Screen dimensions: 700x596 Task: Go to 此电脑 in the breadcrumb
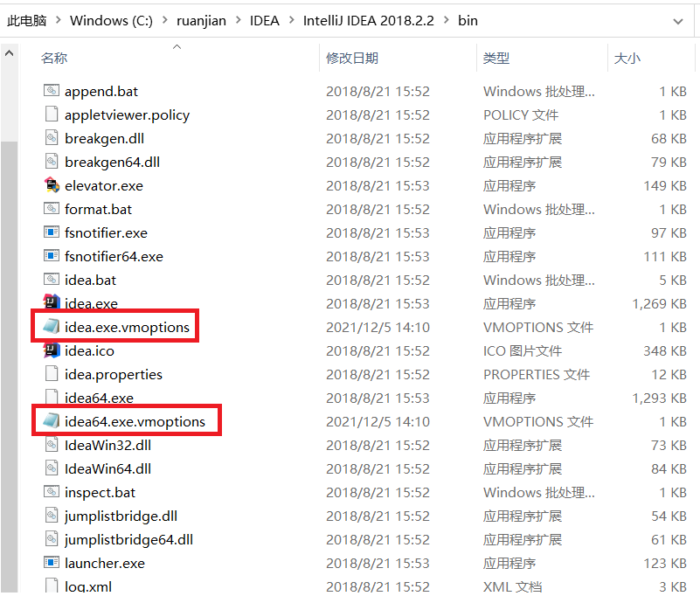coord(27,20)
